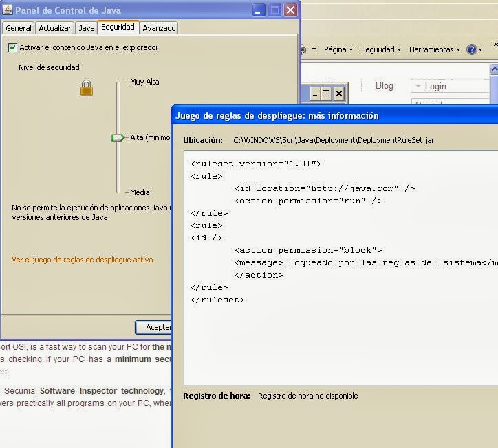This screenshot has height=448, width=498.
Task: Click the browser scrollbar up arrow
Action: (x=494, y=69)
